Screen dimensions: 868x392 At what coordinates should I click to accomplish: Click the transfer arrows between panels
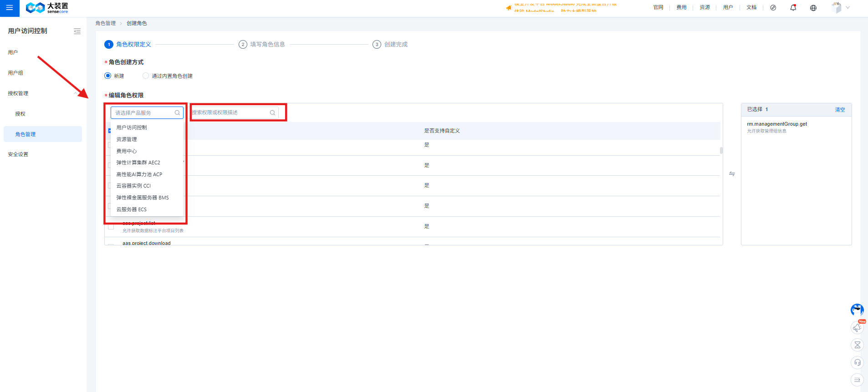pyautogui.click(x=732, y=174)
